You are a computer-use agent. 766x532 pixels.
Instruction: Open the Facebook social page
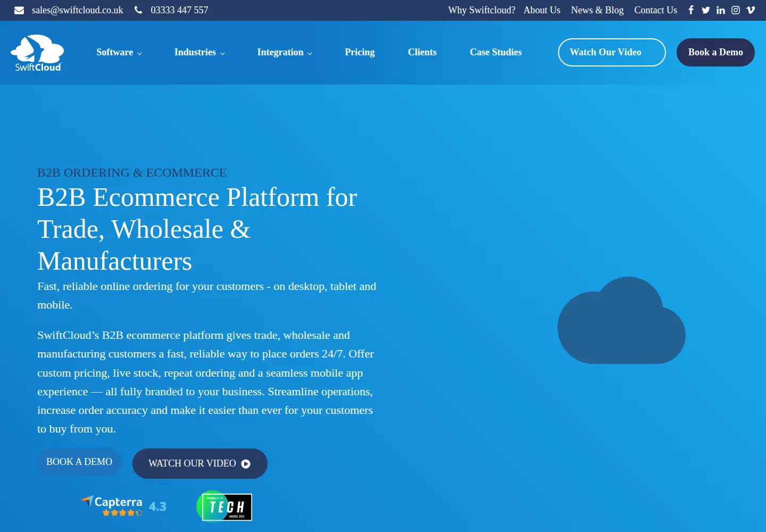coord(691,10)
